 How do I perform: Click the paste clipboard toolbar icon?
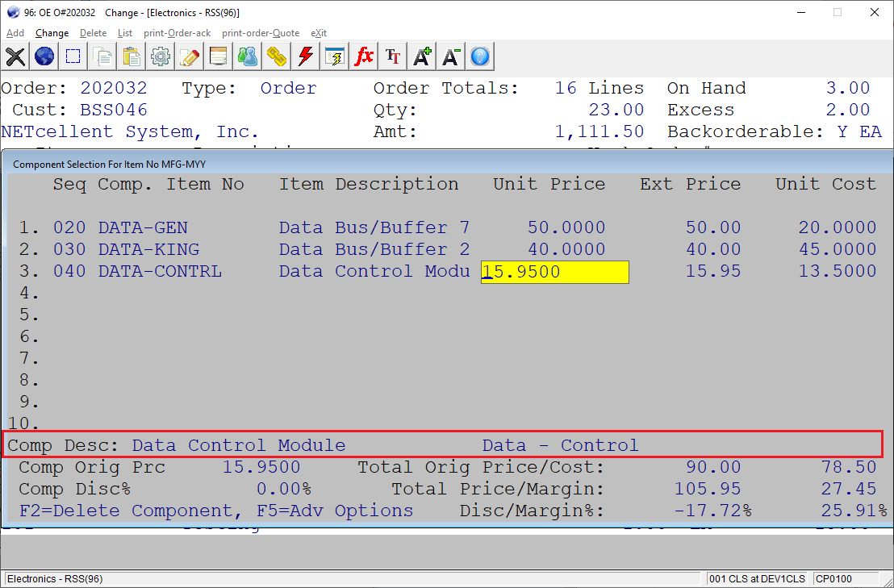point(132,56)
